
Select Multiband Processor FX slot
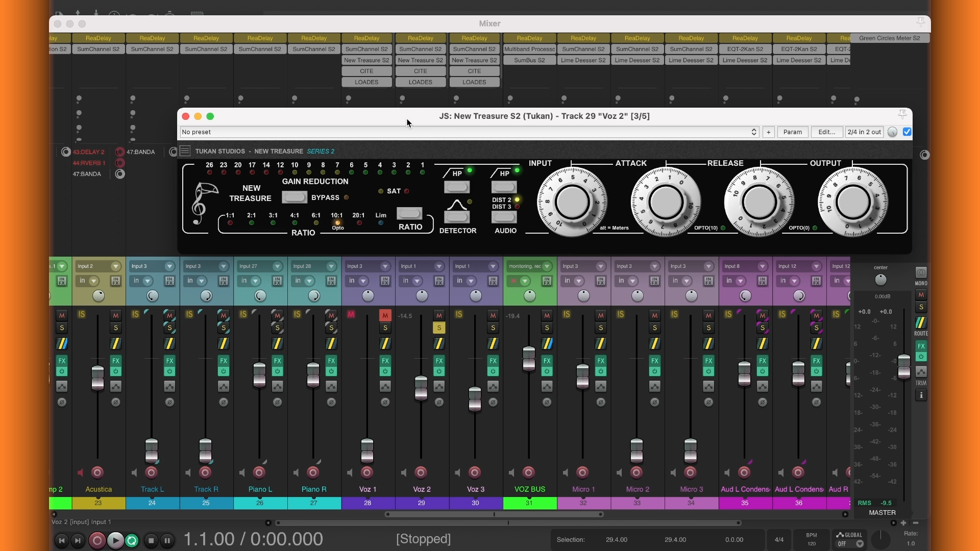pyautogui.click(x=529, y=49)
